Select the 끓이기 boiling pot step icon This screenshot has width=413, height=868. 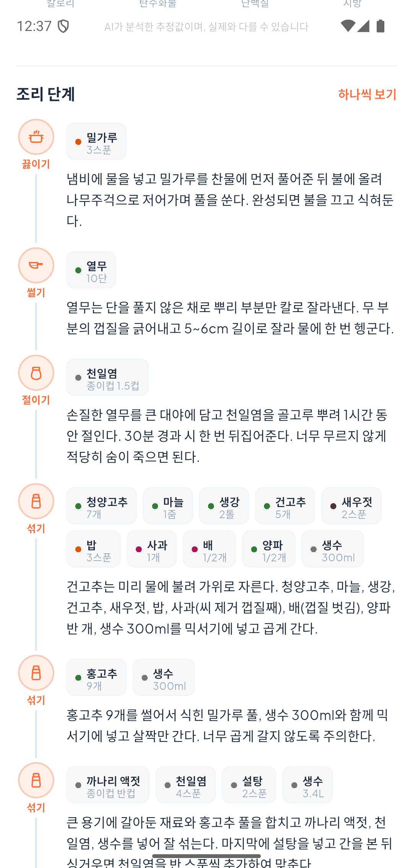pos(36,137)
